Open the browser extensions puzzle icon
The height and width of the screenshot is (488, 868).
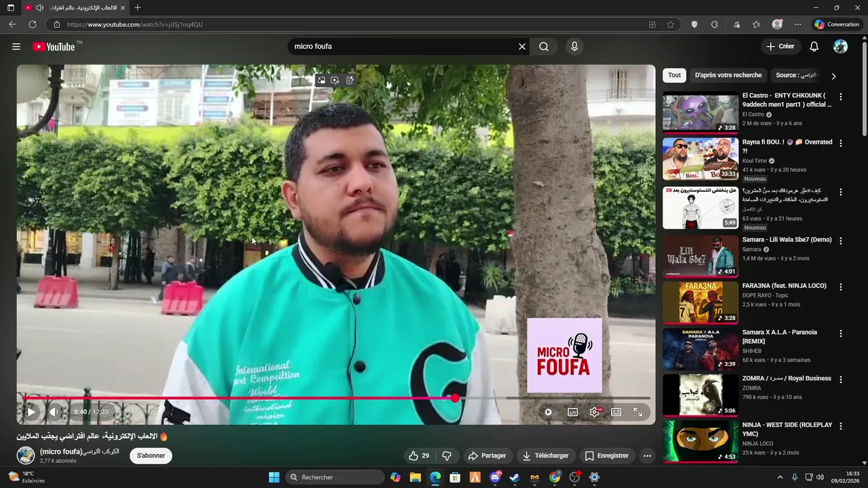tap(715, 24)
